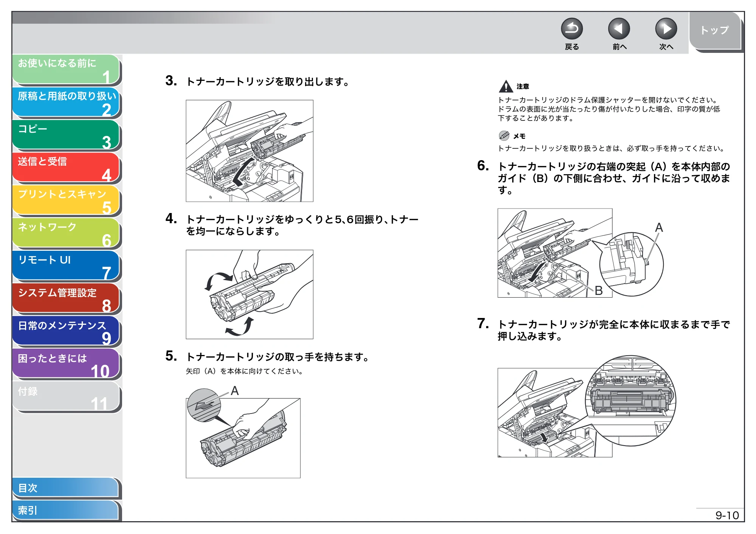The image size is (756, 534).
Task: Click the 索引 index button
Action: 66,511
